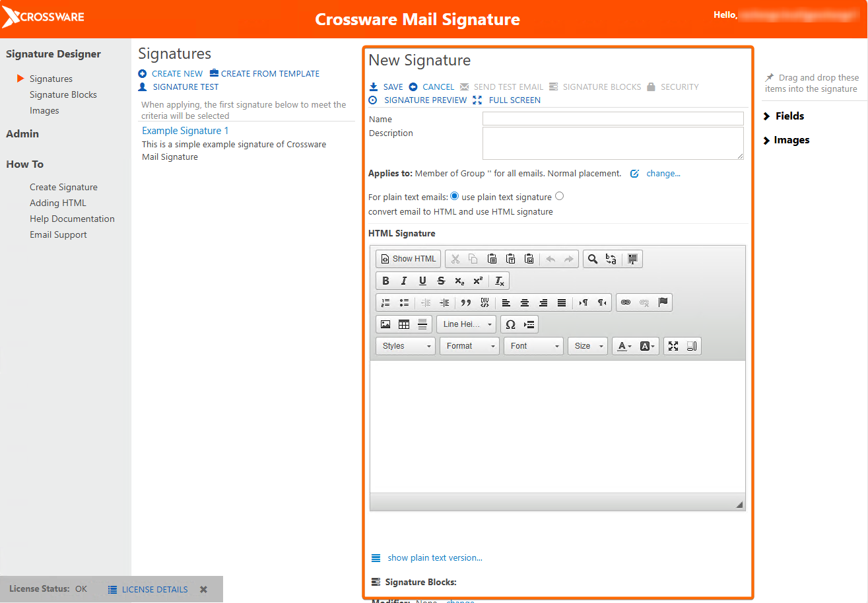Click the Example Signature 1 link
This screenshot has width=868, height=603.
pyautogui.click(x=185, y=131)
